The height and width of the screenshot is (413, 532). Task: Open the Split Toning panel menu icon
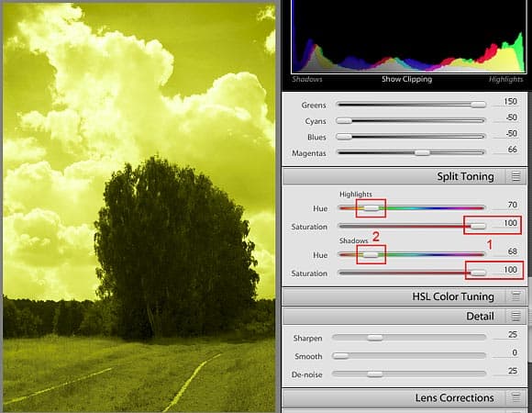tap(515, 176)
